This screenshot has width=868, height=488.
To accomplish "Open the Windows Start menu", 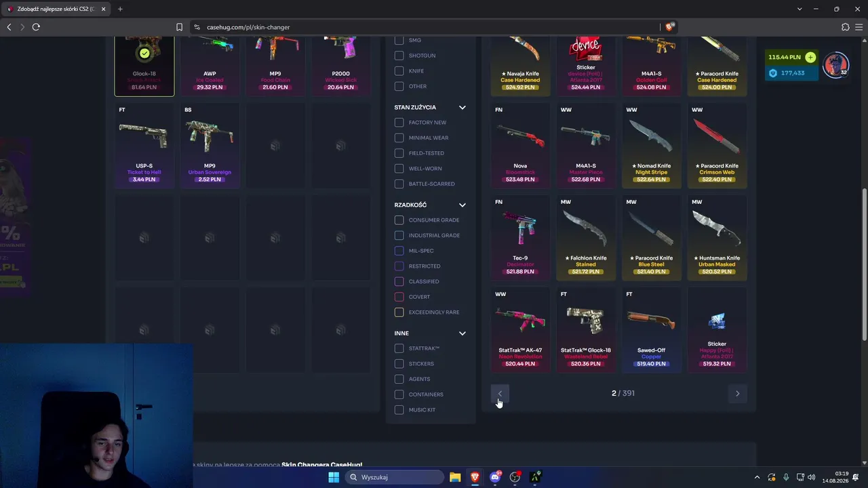I will (334, 477).
